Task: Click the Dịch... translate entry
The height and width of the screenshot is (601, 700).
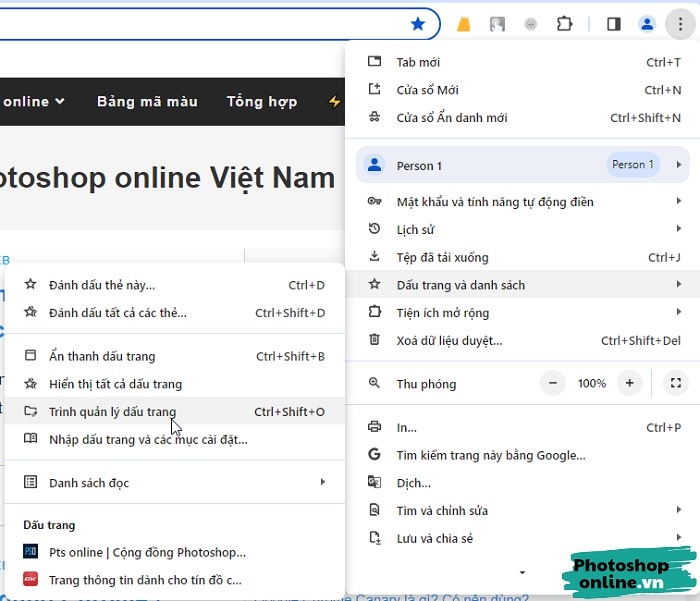Action: coord(522,483)
